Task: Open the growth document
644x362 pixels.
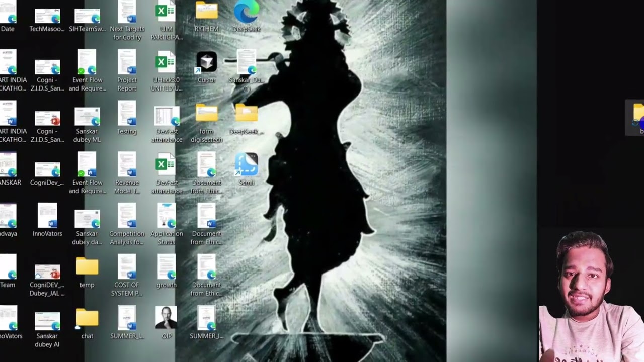Action: pyautogui.click(x=167, y=267)
